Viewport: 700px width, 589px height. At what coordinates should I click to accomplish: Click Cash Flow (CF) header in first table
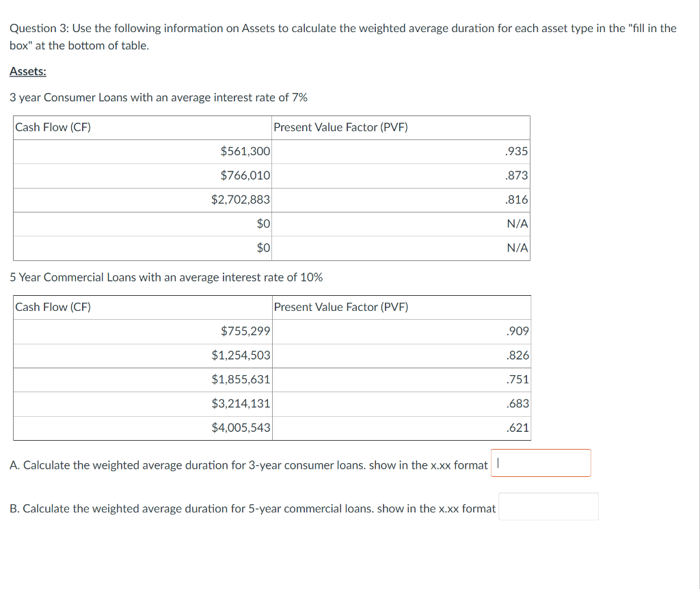(x=53, y=127)
